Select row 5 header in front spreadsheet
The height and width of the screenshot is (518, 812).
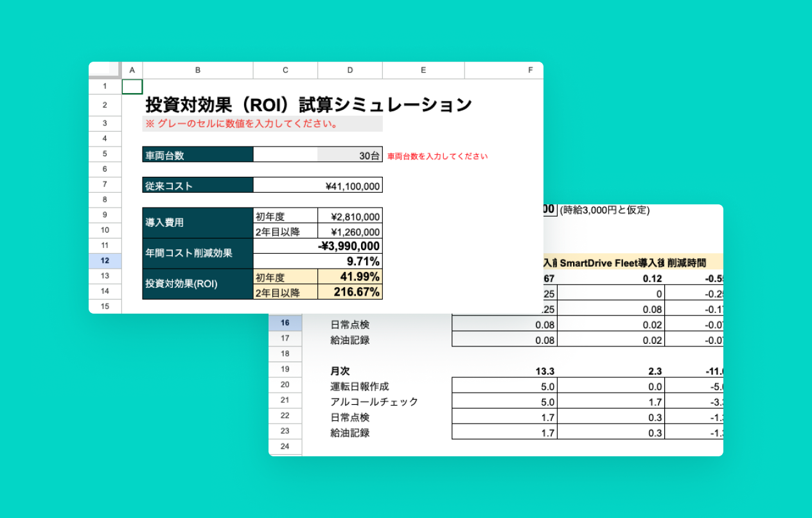[105, 154]
